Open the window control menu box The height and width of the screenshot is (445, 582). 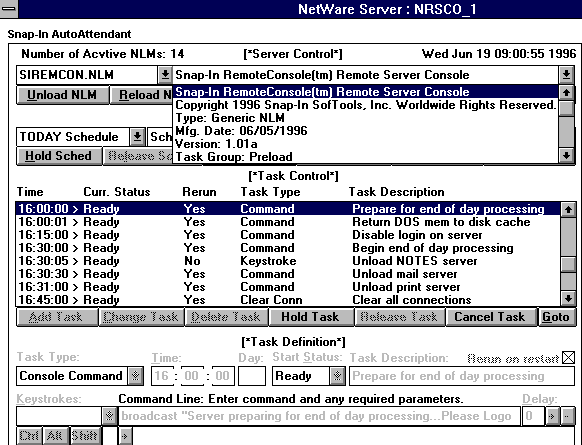click(x=9, y=9)
